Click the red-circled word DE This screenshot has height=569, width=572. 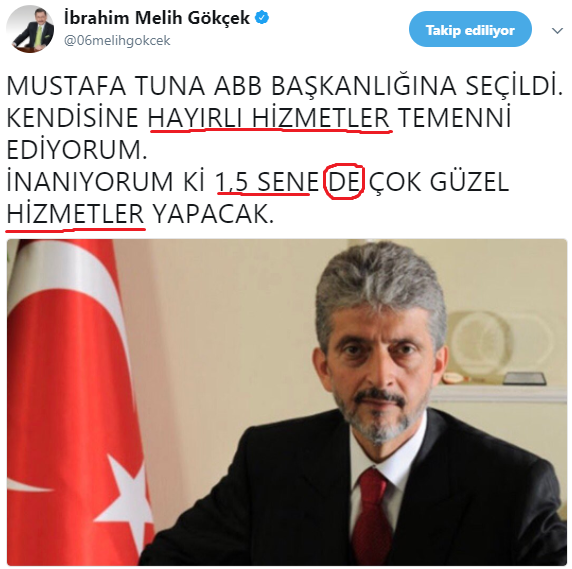(344, 182)
